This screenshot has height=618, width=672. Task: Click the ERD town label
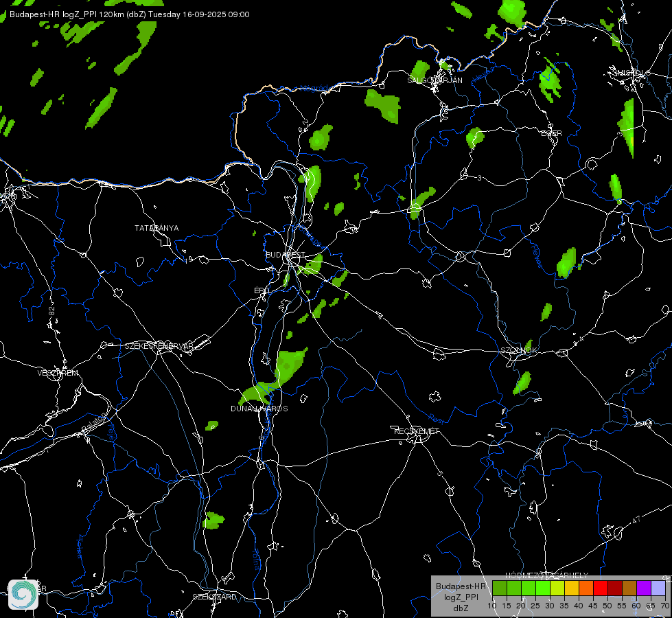[x=262, y=290]
